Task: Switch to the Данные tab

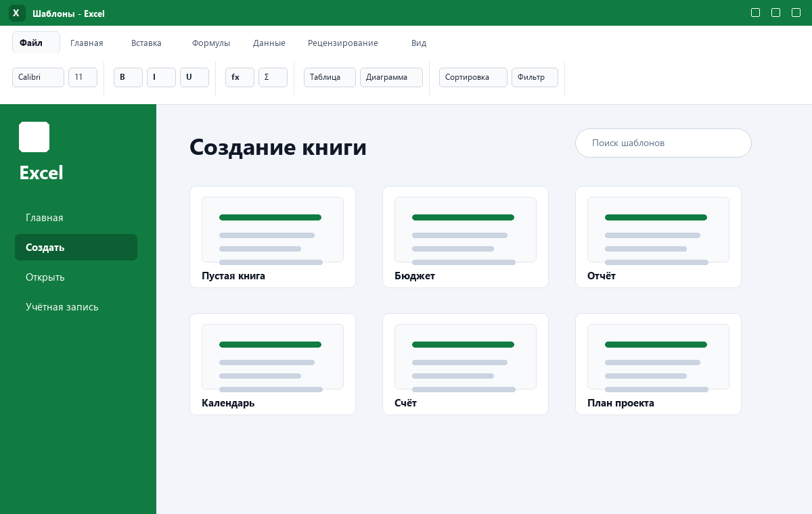Action: [x=269, y=43]
